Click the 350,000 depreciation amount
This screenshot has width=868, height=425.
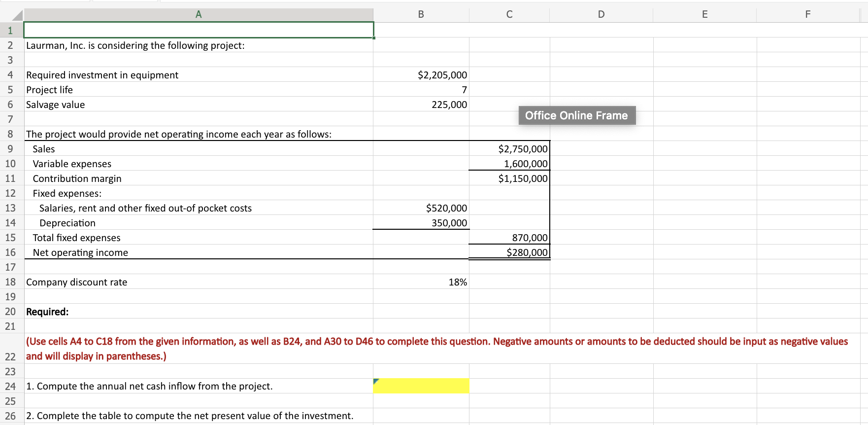click(x=449, y=223)
